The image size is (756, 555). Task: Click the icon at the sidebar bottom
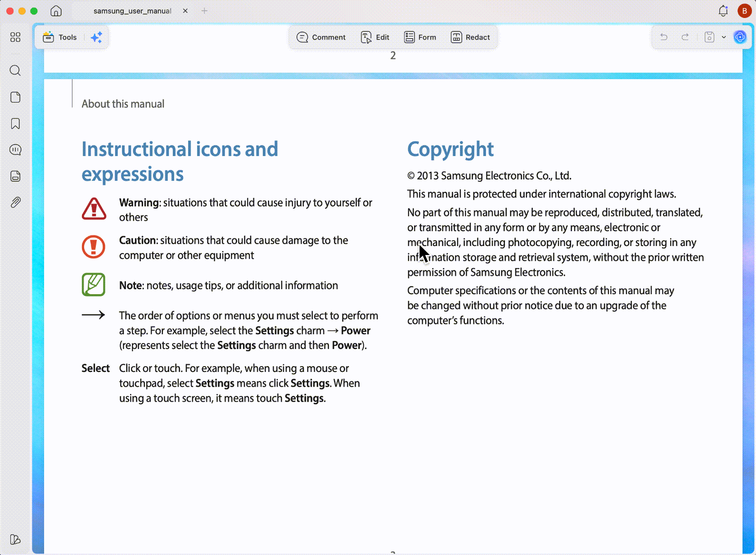tap(15, 539)
